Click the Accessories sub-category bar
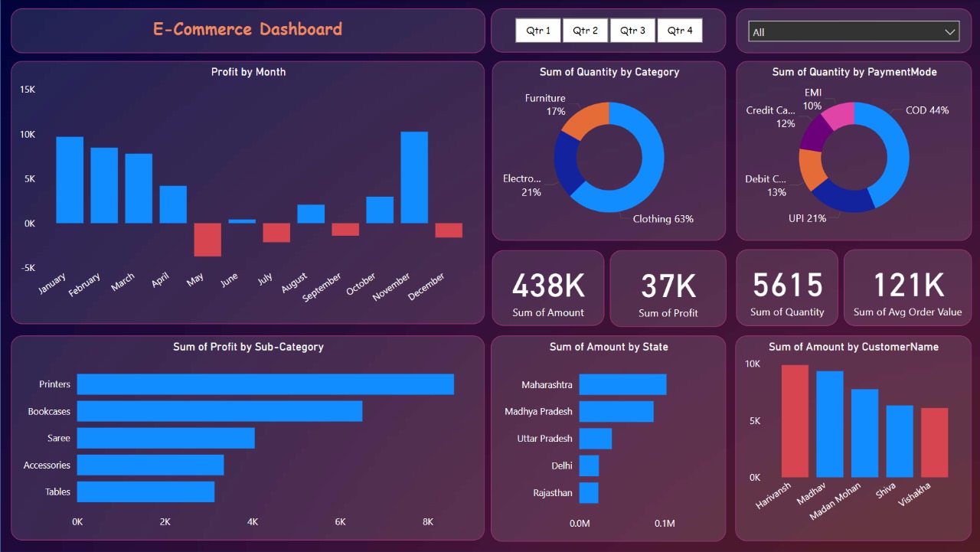Viewport: 980px width, 552px height. point(151,465)
